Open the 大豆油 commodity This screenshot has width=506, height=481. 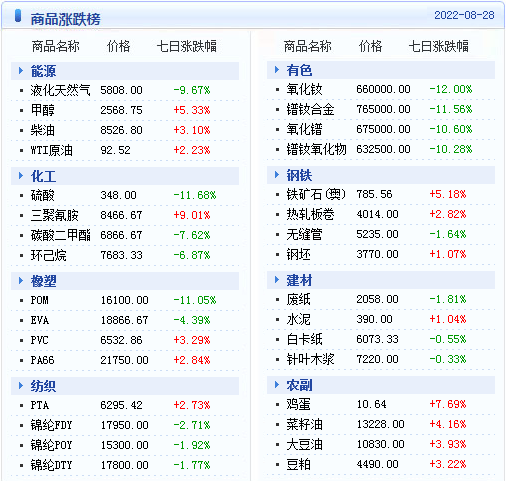coord(304,444)
